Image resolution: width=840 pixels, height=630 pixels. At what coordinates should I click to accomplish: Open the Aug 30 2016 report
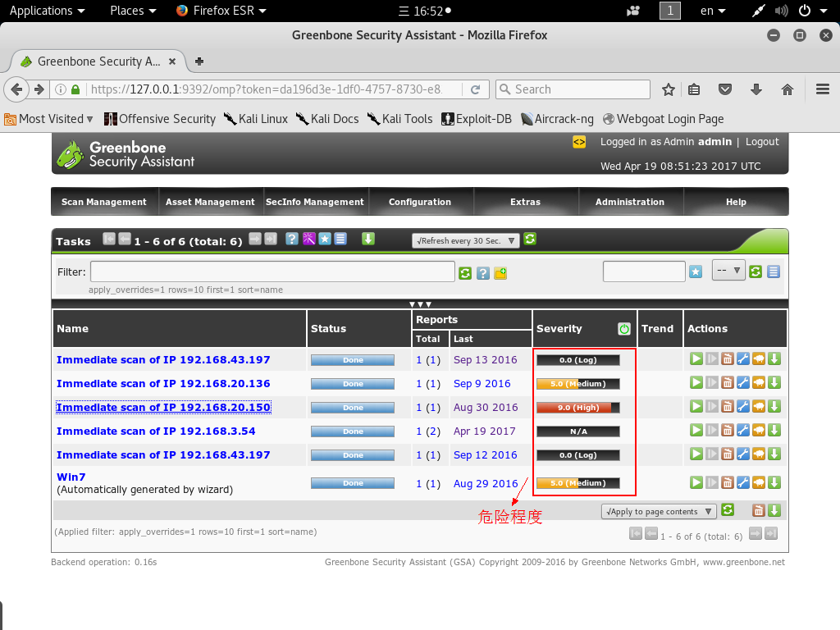point(486,407)
